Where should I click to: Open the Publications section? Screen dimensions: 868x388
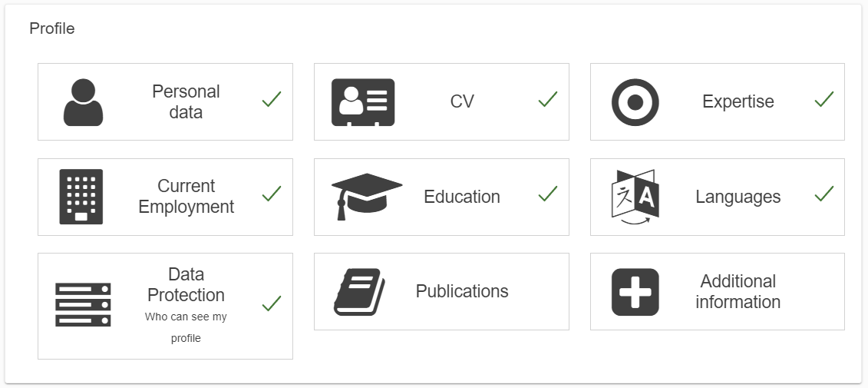pos(441,291)
